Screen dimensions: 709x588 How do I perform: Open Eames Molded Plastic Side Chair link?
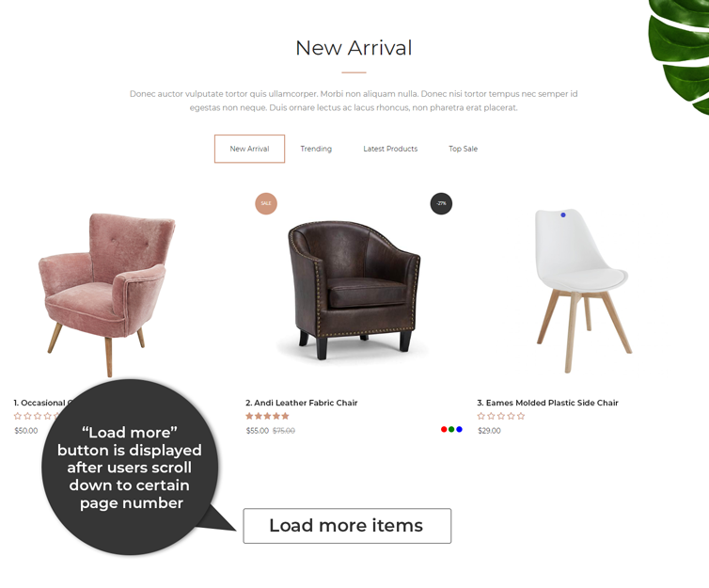pos(547,403)
